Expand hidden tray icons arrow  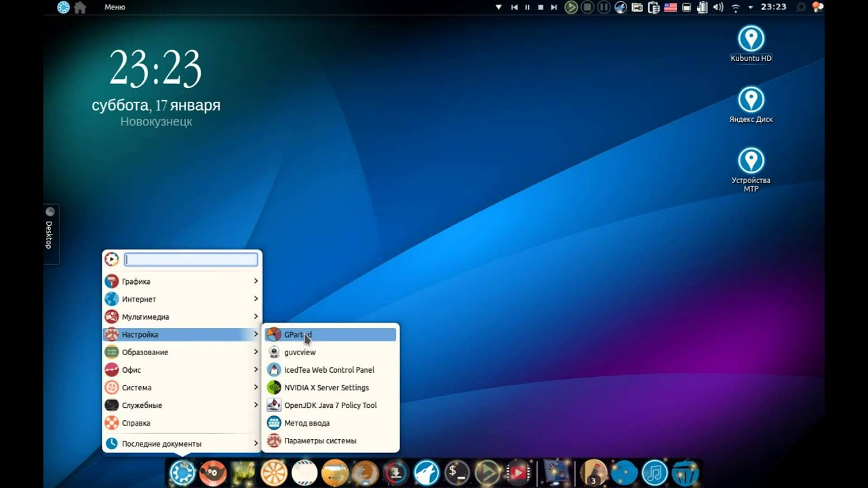coord(751,7)
